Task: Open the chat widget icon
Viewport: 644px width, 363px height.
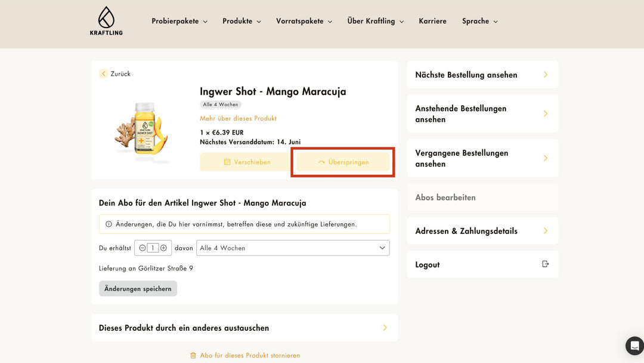Action: (634, 346)
